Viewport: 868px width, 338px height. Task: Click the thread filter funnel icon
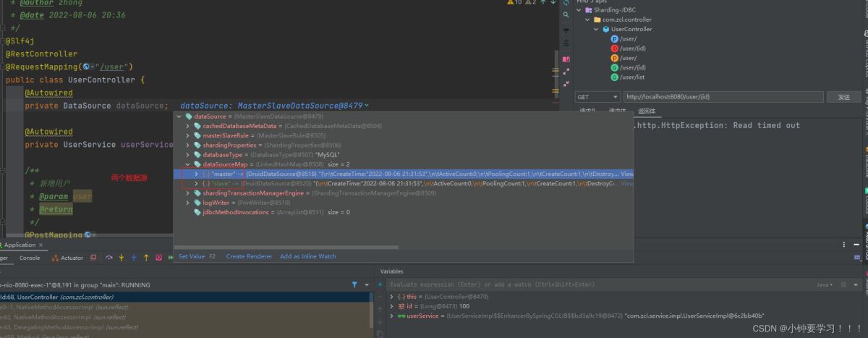(x=354, y=284)
